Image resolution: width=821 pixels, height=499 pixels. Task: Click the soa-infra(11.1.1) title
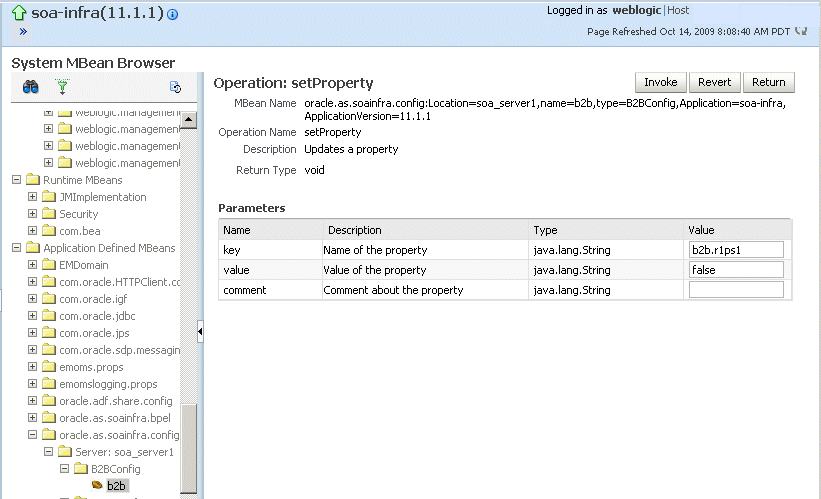coord(97,13)
